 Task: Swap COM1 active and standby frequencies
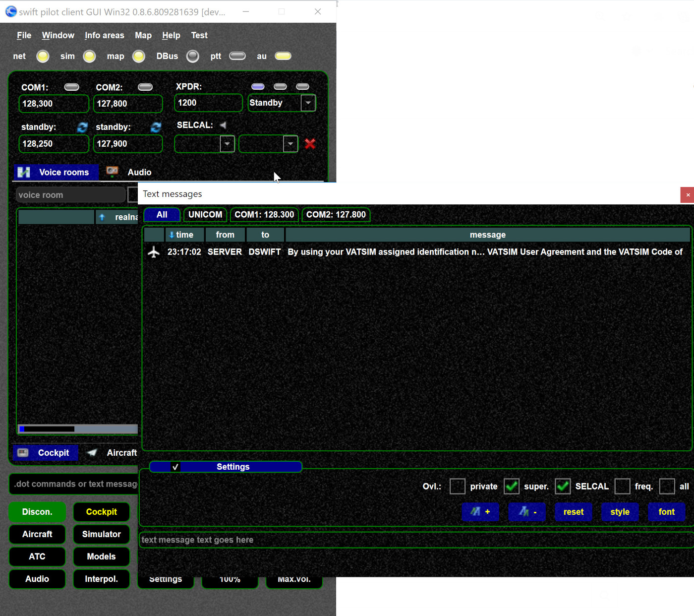(82, 127)
